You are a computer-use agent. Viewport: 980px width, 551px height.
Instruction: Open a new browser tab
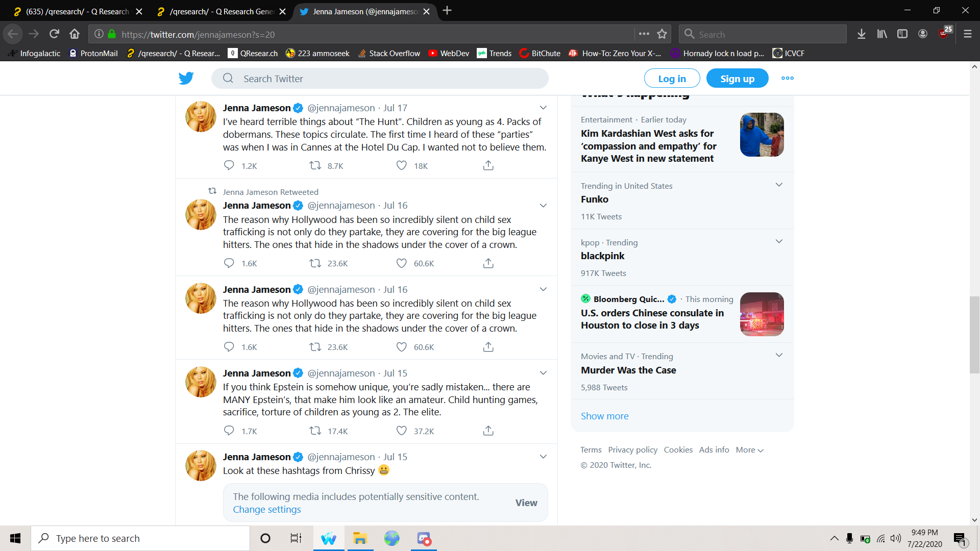coord(447,11)
